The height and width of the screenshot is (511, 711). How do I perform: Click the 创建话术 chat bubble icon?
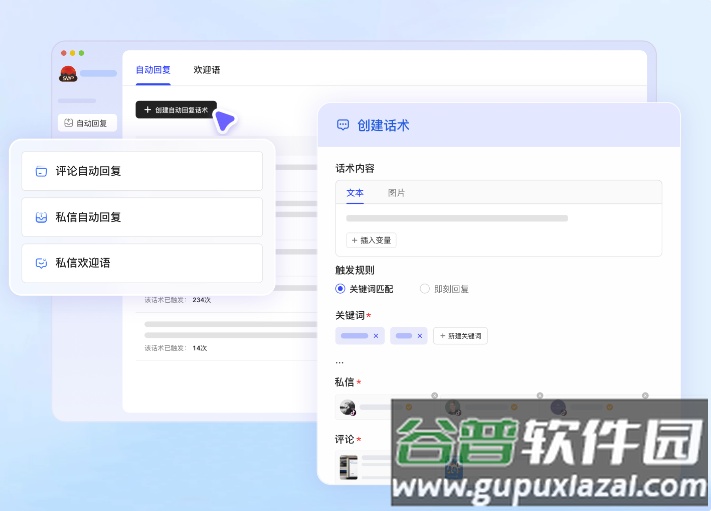[x=343, y=125]
